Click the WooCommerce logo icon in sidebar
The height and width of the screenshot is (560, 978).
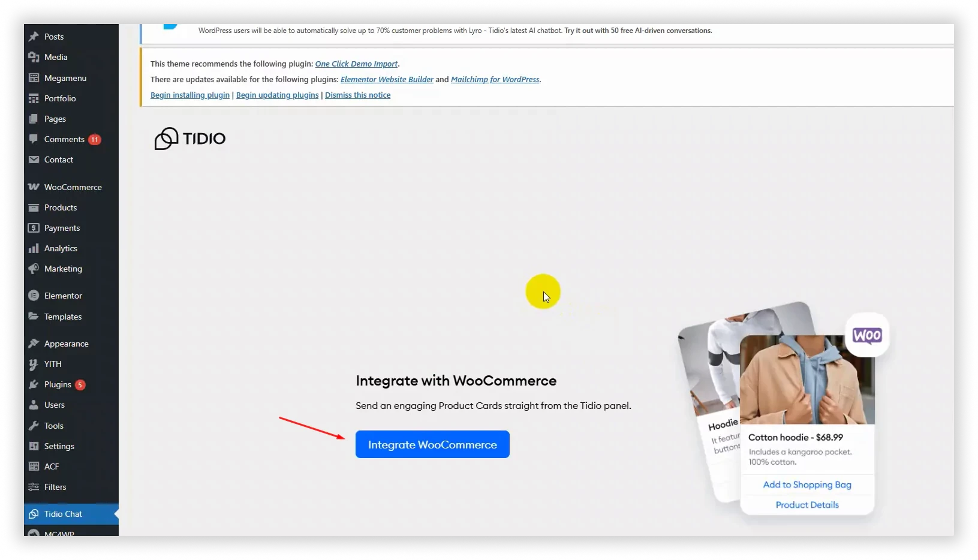34,187
